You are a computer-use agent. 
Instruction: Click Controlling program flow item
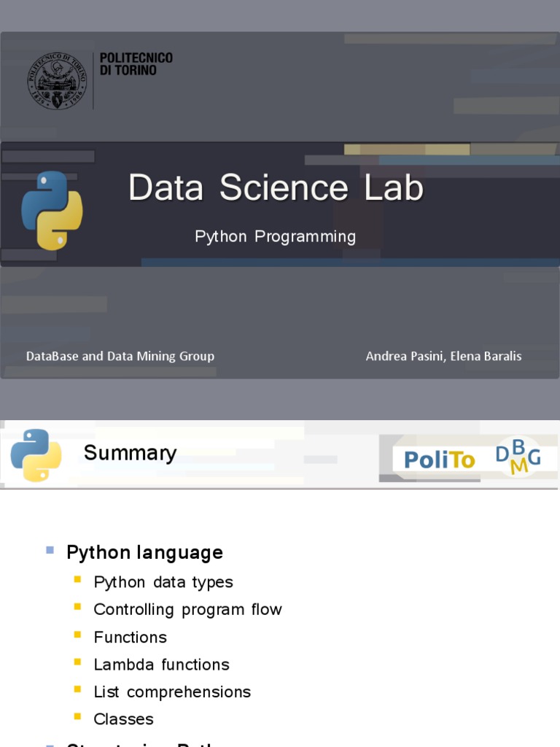187,609
